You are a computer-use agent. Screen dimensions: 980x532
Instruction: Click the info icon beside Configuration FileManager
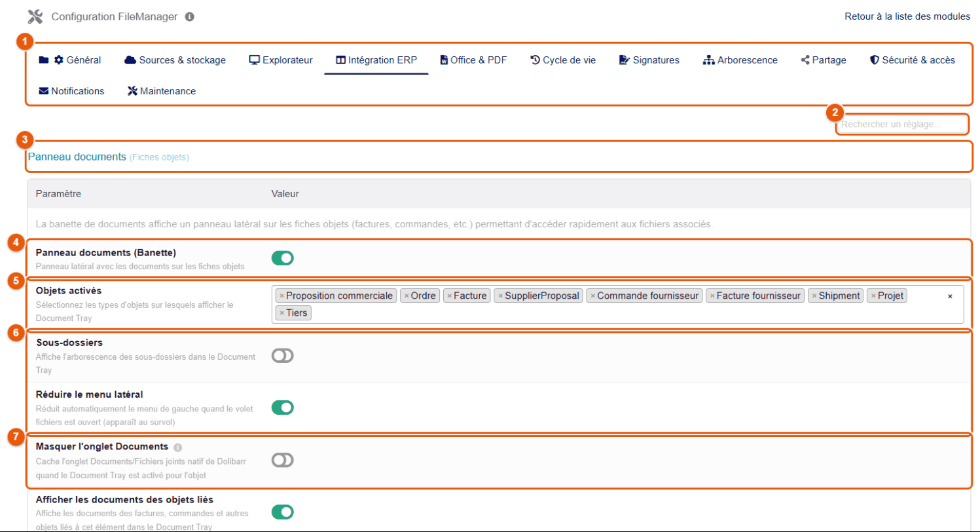(x=190, y=16)
